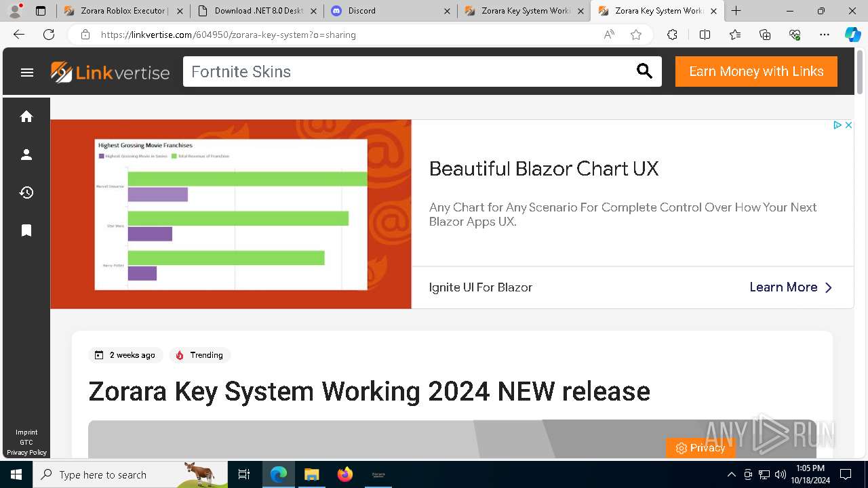Click the Beautiful Blazor Chart UX headline
This screenshot has width=868, height=488.
[x=544, y=169]
